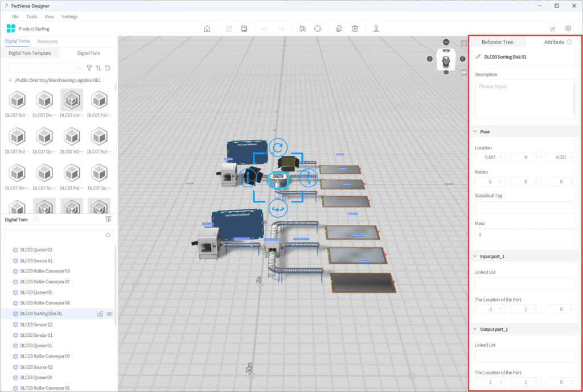Click the view cube's left arrow button
Viewport: 583px width, 392px height.
pos(430,59)
